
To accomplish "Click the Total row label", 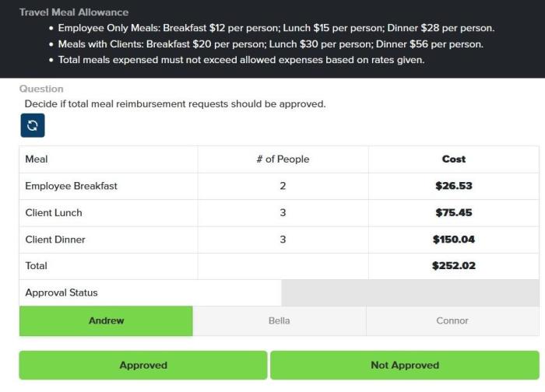I will click(36, 266).
